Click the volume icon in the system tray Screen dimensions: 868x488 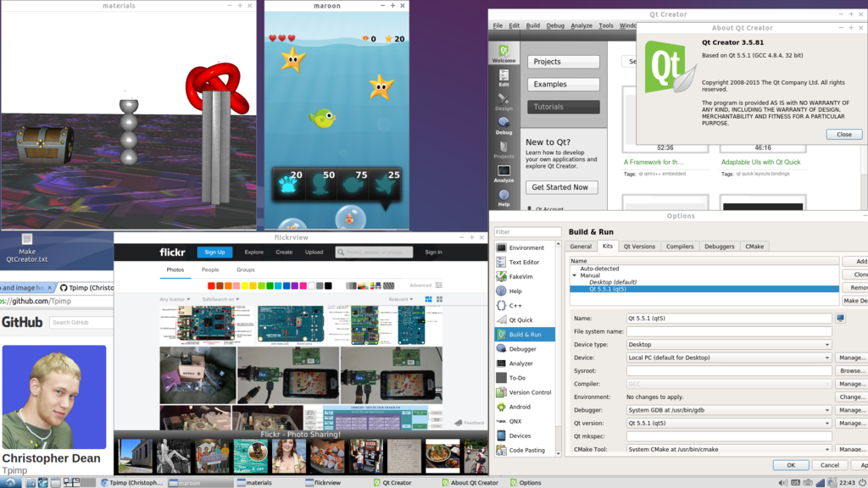[782, 482]
